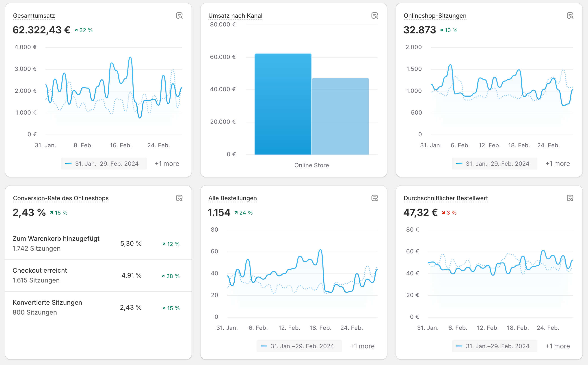The width and height of the screenshot is (588, 365).
Task: Click 1.615 Sitzungen text
Action: [x=36, y=280]
